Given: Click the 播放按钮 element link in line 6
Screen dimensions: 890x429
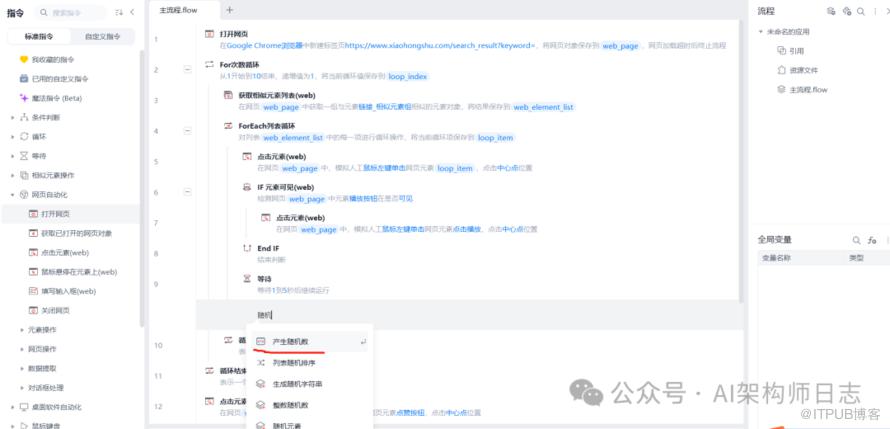Looking at the screenshot, I should point(363,199).
